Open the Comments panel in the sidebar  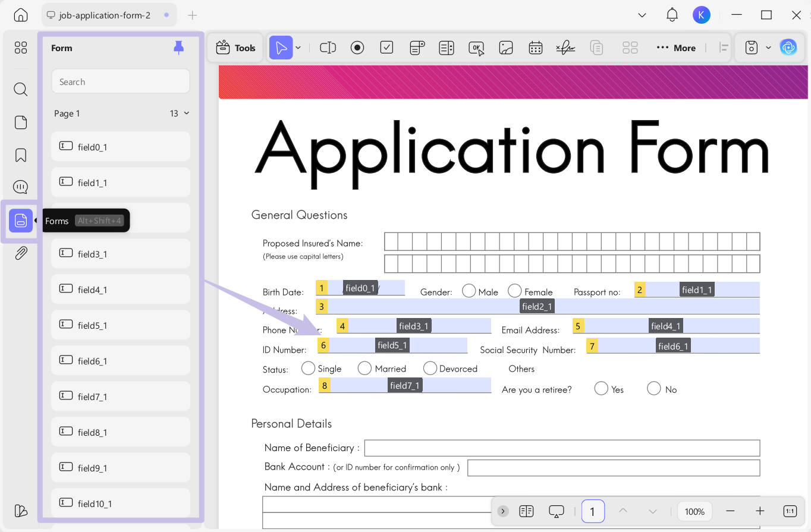(20, 187)
